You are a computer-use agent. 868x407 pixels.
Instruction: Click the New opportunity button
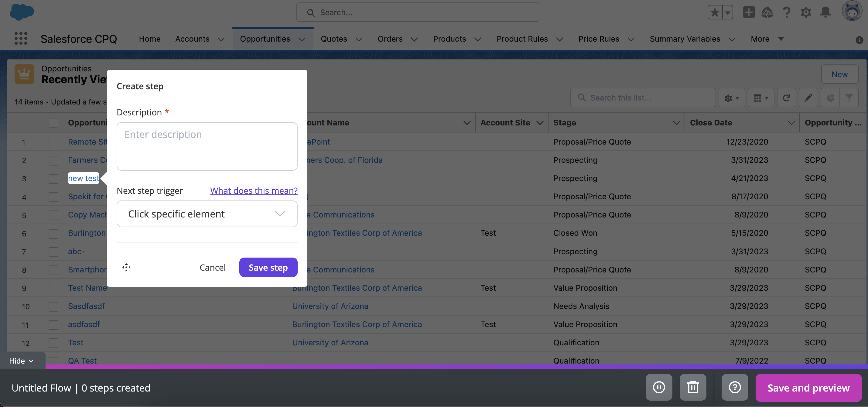coord(839,74)
